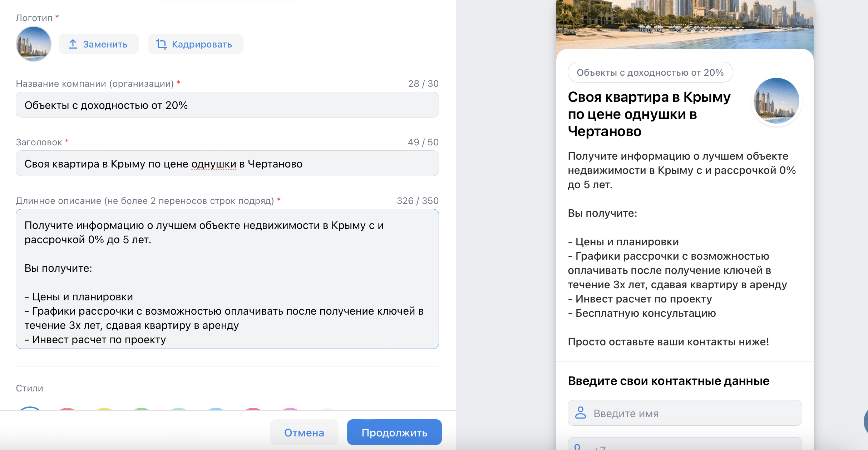Screen dimensions: 868x450
Task: Click 'Просто оставьте ваши контакты ниже!' in the preview
Action: click(x=669, y=342)
